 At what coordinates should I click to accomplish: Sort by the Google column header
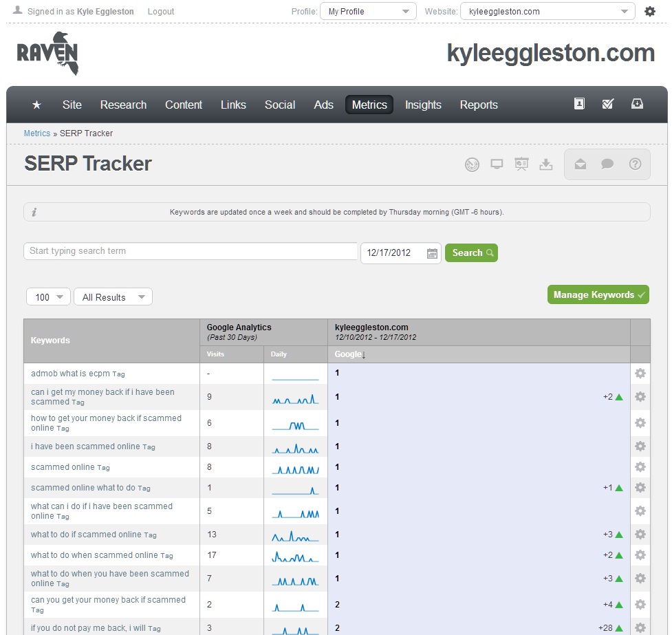tap(350, 354)
